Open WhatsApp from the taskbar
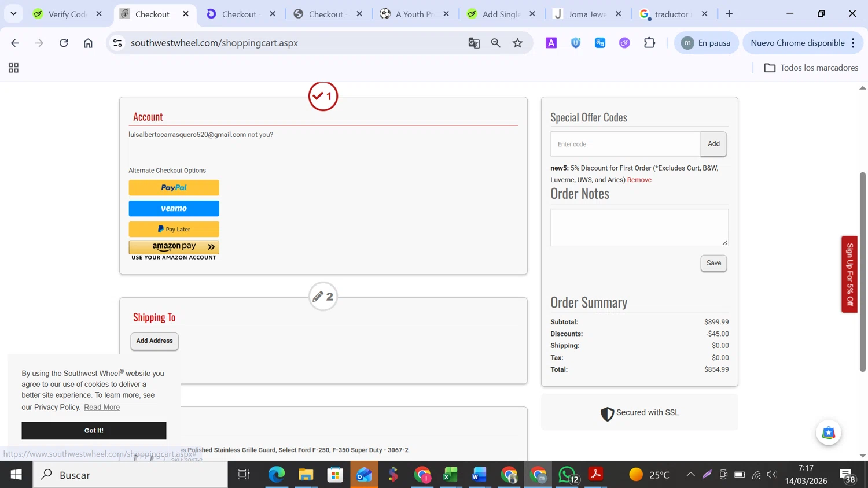Viewport: 868px width, 488px height. tap(568, 475)
